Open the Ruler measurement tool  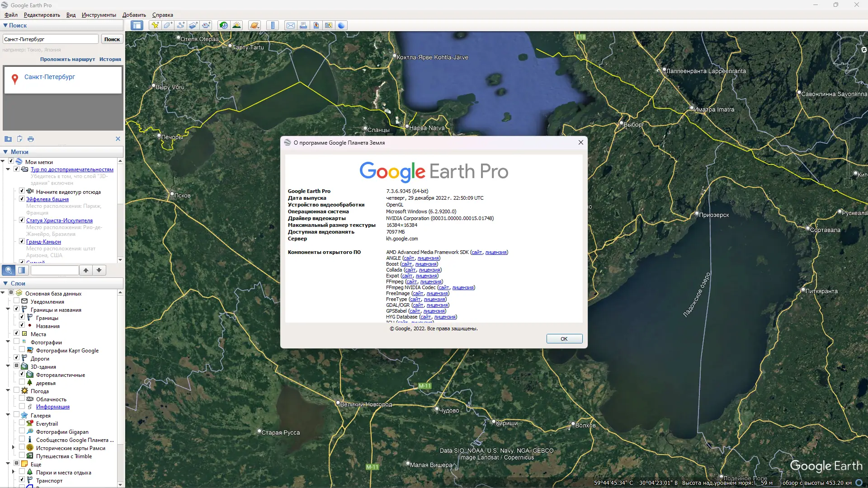[273, 25]
